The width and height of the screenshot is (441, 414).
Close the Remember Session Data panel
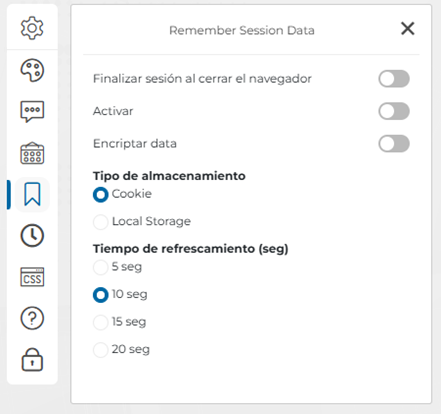[408, 29]
